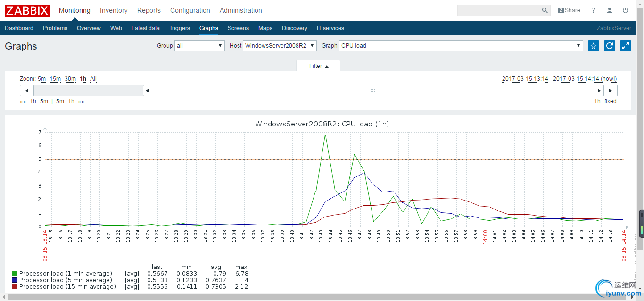Open the Monitoring menu
This screenshot has width=644, height=301.
pos(74,10)
